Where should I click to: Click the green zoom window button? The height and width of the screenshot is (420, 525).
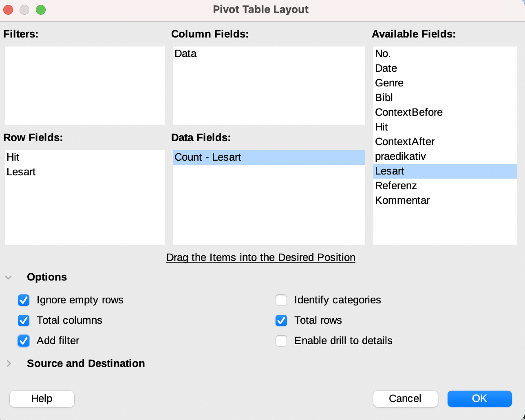41,10
